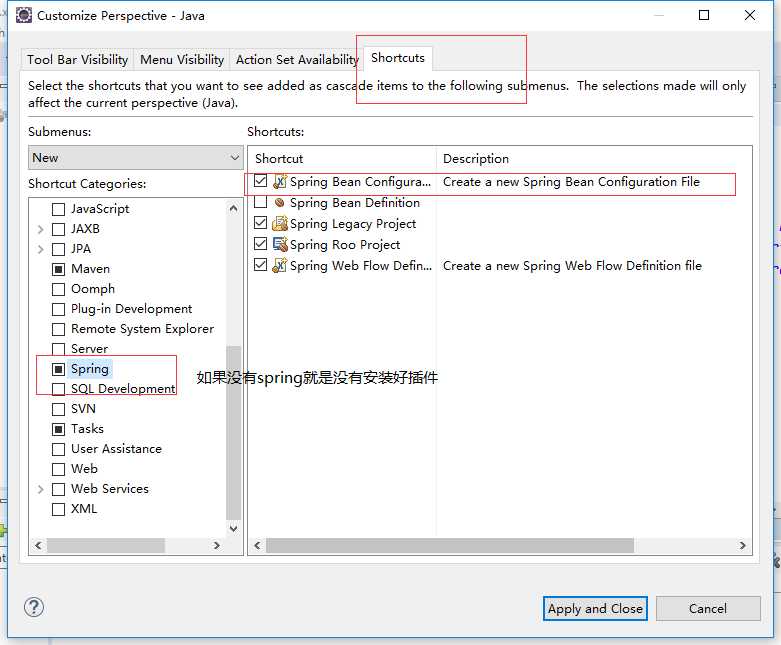Click the shortcuts table horizontal scrollbar thumb
The image size is (781, 645).
(450, 545)
